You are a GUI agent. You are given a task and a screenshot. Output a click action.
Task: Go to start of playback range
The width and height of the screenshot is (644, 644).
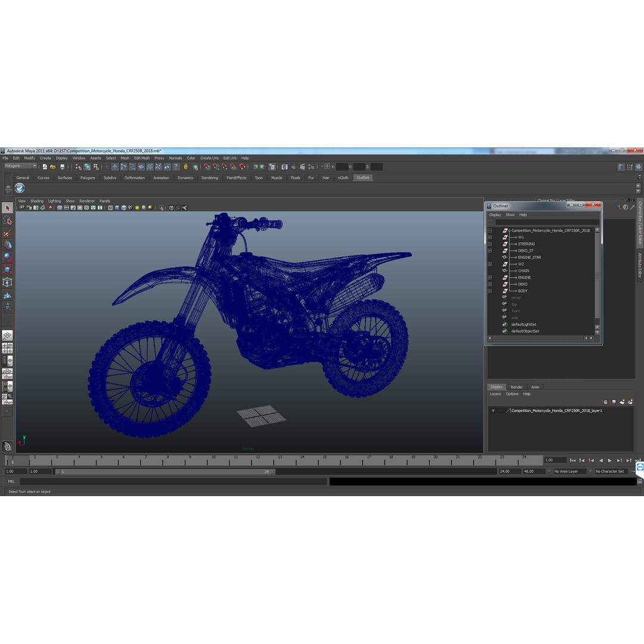point(572,460)
